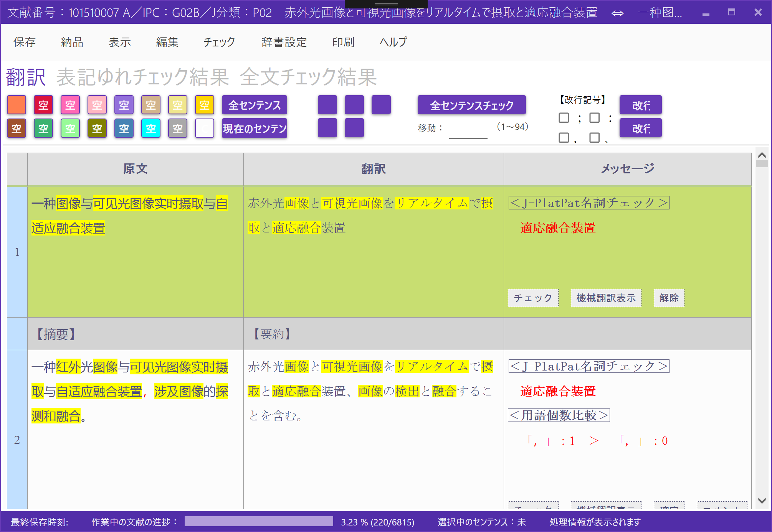The width and height of the screenshot is (772, 532).
Task: Toggle the colon line-break checkbox
Action: pos(595,118)
